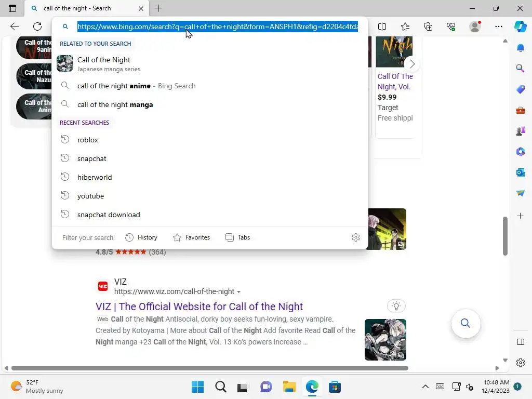This screenshot has height=399, width=532.
Task: Choose recent search 'youtube'
Action: [210, 196]
